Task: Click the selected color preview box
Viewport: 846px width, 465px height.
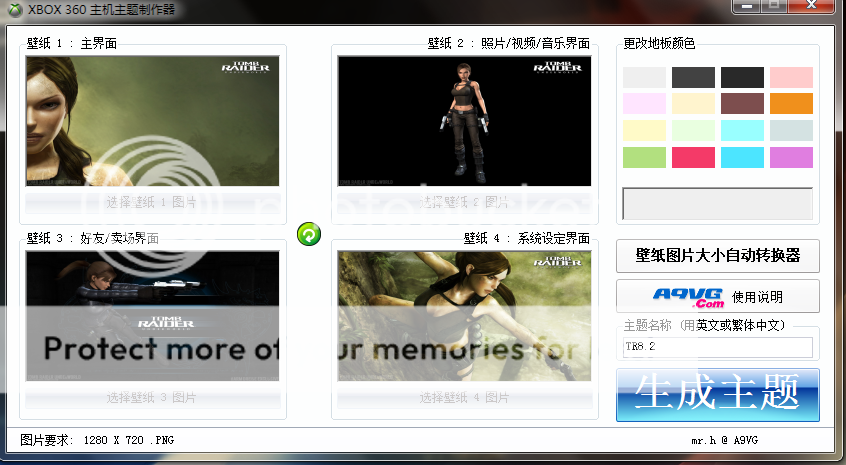Action: click(718, 203)
